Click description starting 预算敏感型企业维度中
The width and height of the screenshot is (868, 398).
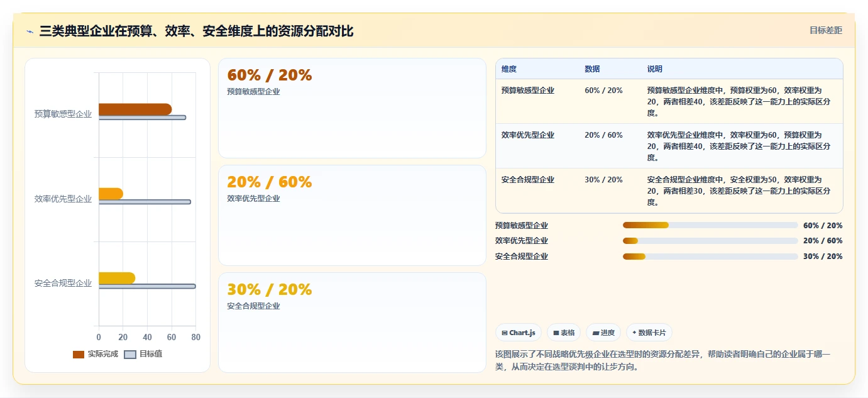(x=739, y=102)
